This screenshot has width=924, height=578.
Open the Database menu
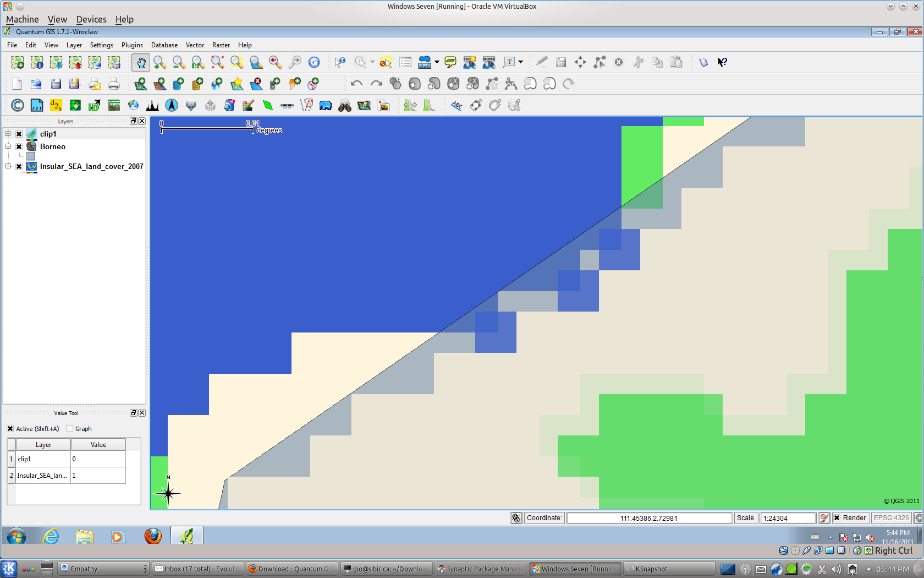(164, 45)
